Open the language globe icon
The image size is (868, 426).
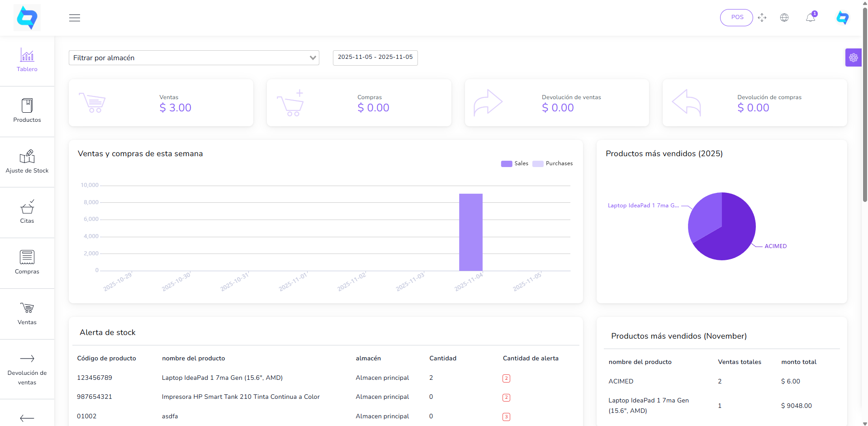coord(784,18)
